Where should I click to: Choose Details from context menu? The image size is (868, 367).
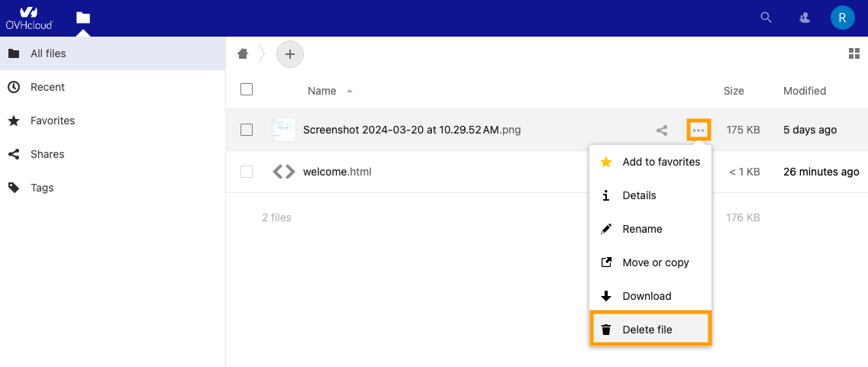point(650,195)
